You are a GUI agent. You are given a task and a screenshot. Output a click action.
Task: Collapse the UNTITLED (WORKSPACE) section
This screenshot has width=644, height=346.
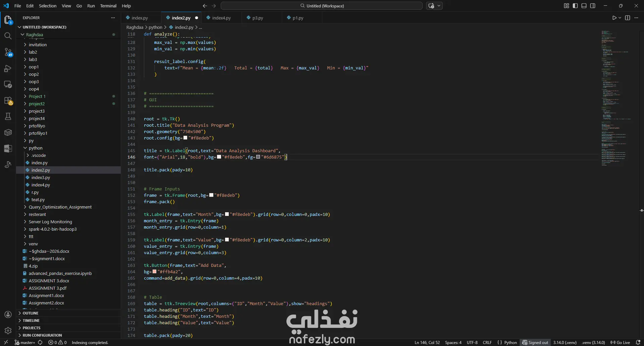click(x=45, y=27)
